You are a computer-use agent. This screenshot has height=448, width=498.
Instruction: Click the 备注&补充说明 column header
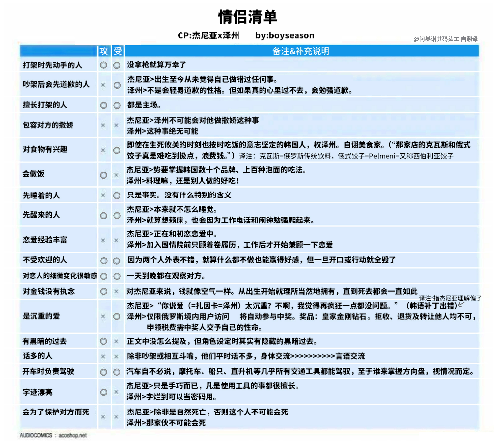[301, 51]
